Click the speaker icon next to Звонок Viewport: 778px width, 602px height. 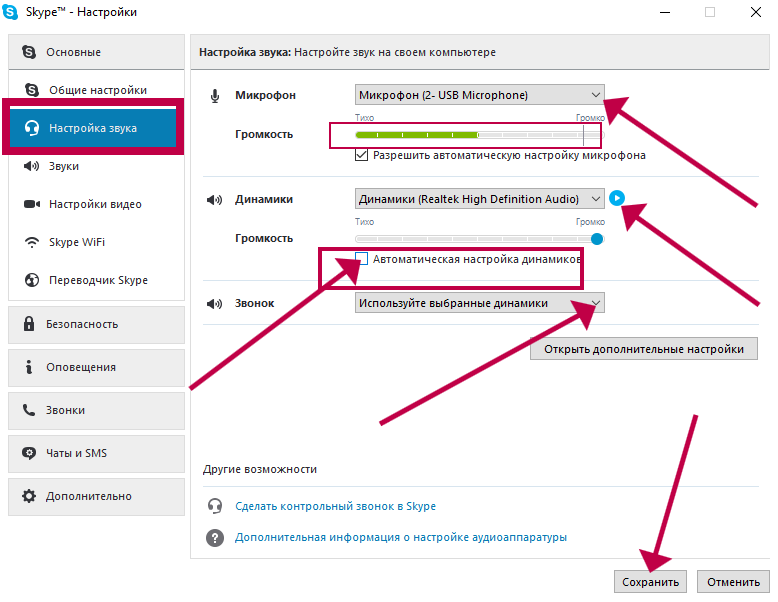coord(214,303)
